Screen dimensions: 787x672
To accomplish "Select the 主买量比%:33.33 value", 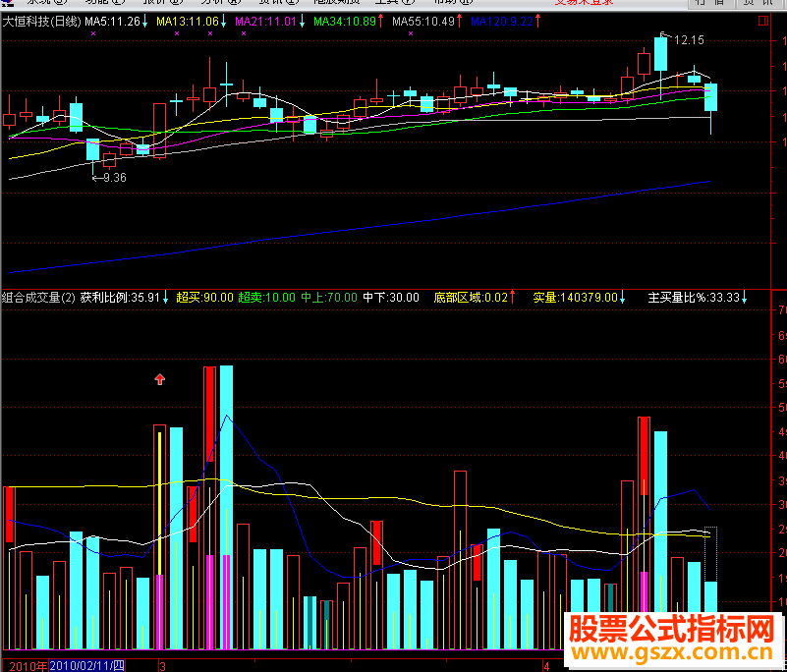I will click(694, 298).
